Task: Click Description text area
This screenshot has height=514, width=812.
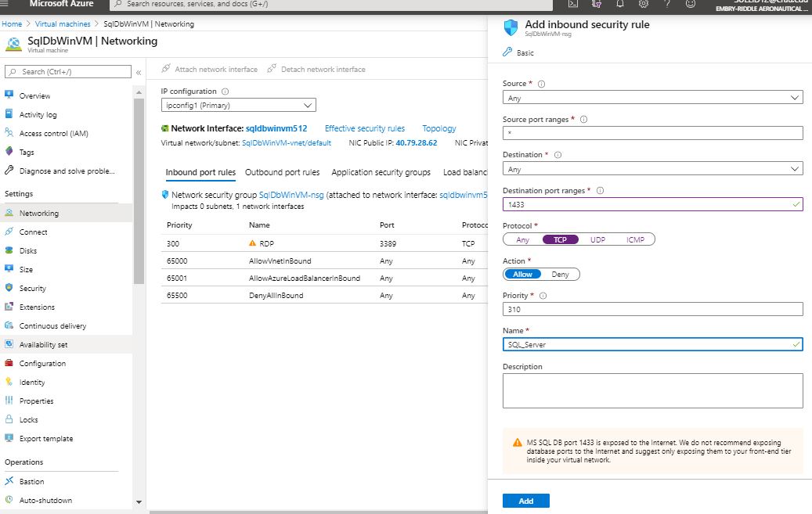Action: pos(652,391)
